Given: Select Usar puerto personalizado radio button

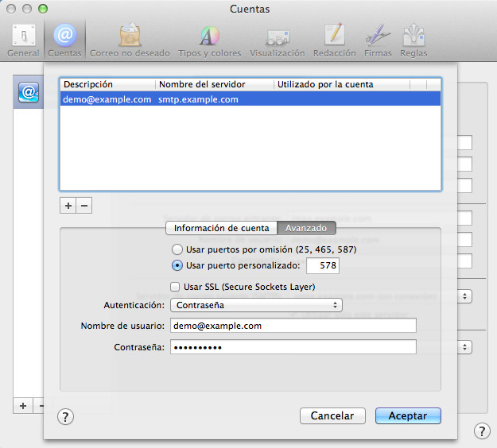Looking at the screenshot, I should pyautogui.click(x=177, y=265).
